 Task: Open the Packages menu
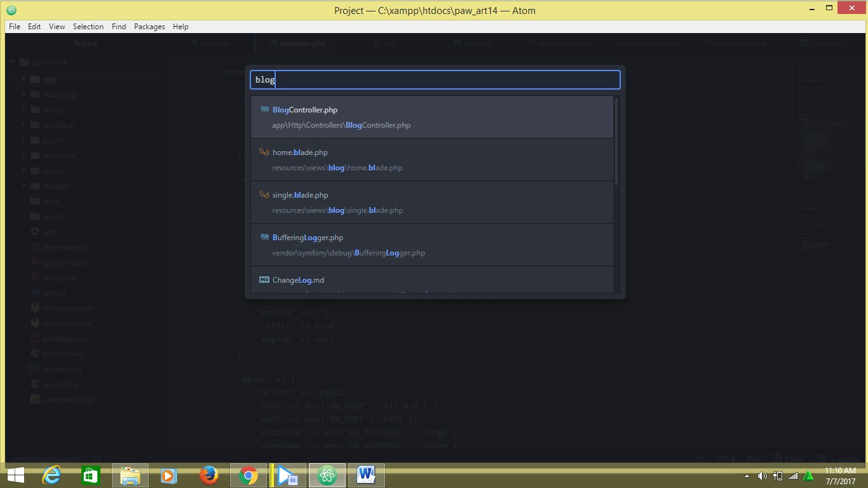click(x=149, y=26)
